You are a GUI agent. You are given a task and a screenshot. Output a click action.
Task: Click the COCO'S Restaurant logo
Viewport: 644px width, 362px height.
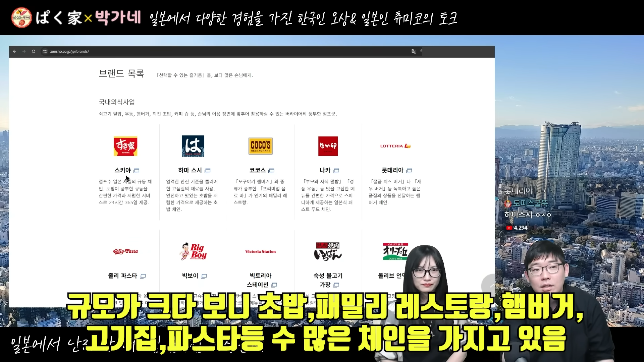click(x=261, y=146)
